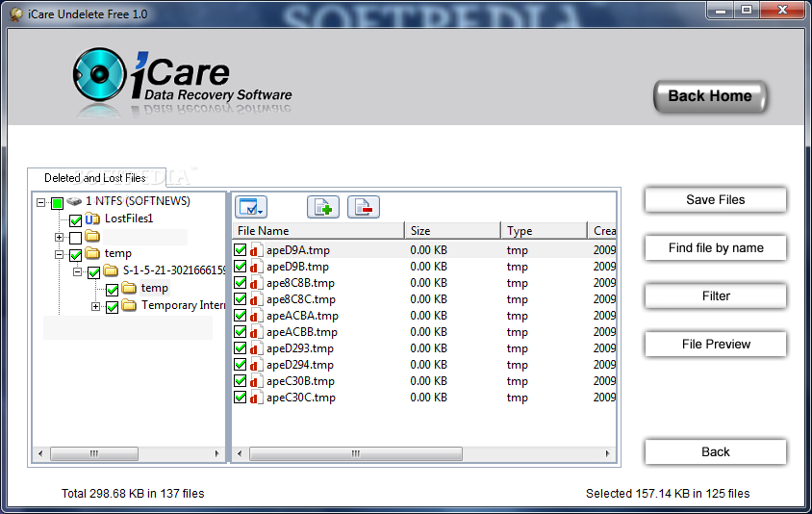812x514 pixels.
Task: Uncheck the apeACBA.tmp checkbox
Action: click(x=240, y=316)
